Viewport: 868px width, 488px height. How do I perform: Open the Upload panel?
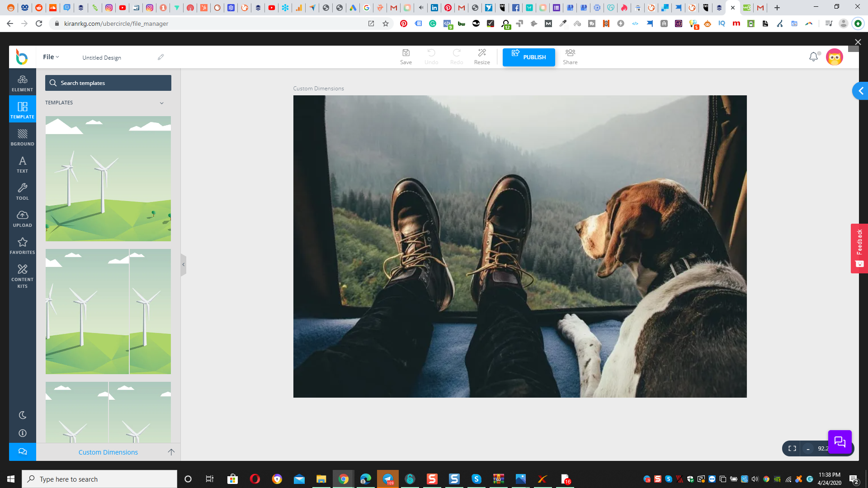[22, 219]
